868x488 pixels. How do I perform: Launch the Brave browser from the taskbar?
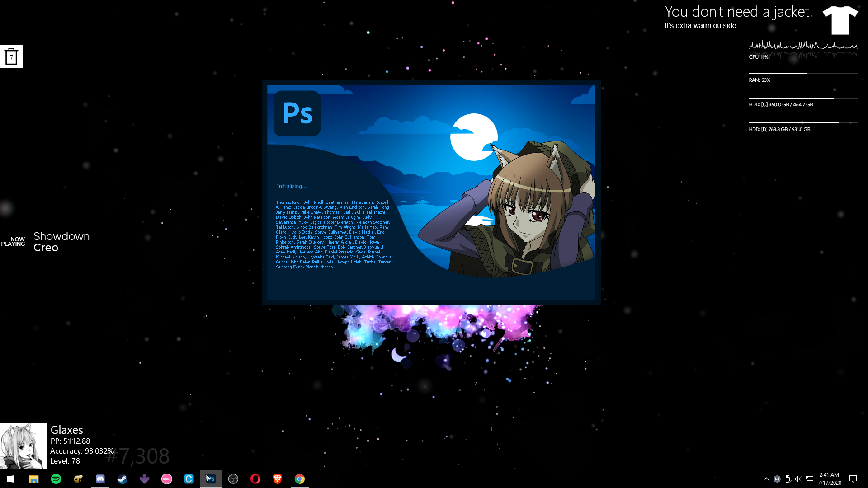pyautogui.click(x=278, y=479)
